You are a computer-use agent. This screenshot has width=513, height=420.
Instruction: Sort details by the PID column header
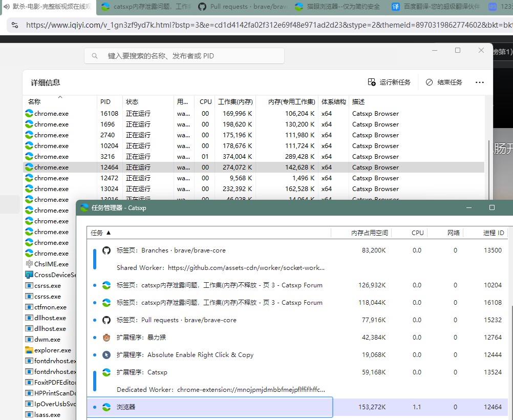pos(110,101)
